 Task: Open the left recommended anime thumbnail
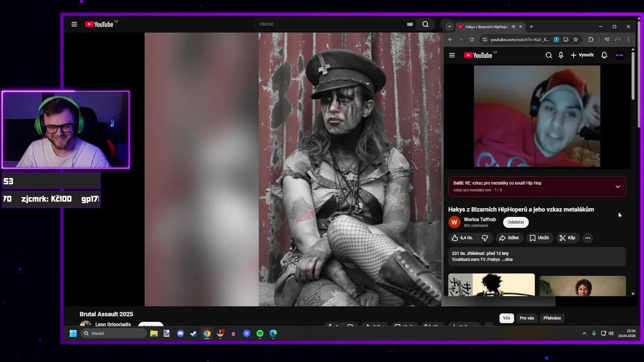point(492,285)
